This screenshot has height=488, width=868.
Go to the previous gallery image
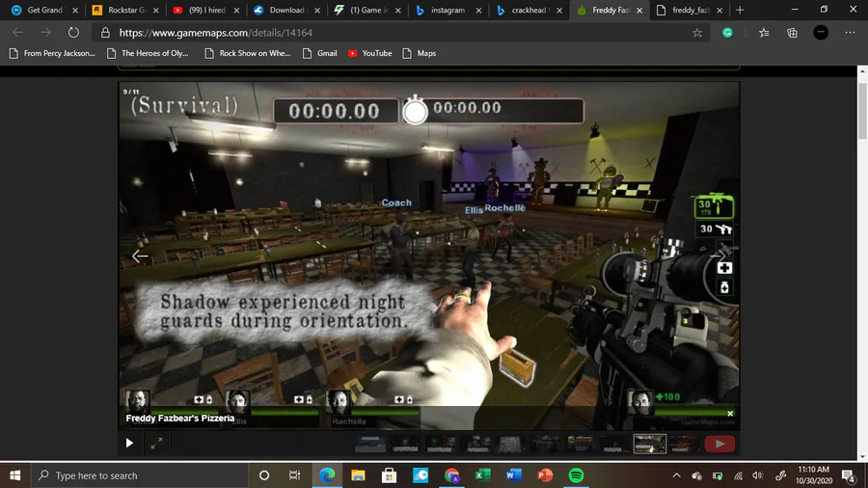[x=140, y=256]
